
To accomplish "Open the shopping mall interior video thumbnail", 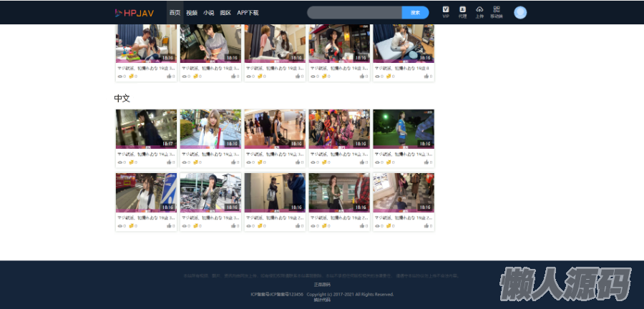I will pos(275,129).
